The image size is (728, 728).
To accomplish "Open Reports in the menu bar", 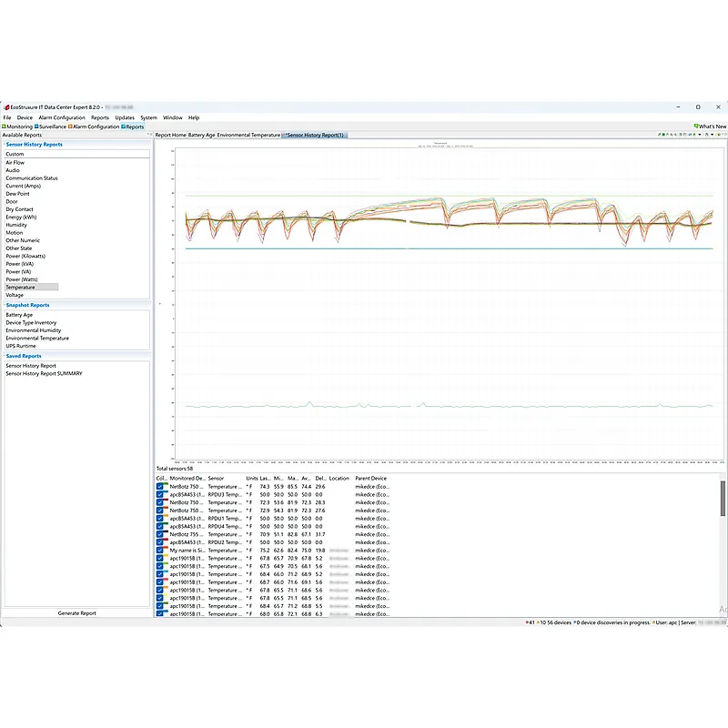I will (x=100, y=118).
